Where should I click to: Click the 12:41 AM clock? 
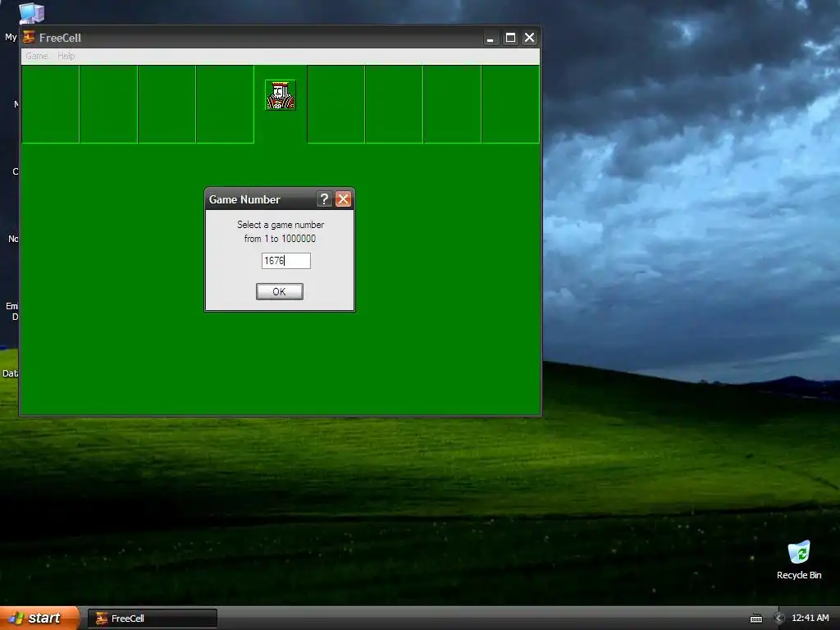tap(810, 618)
